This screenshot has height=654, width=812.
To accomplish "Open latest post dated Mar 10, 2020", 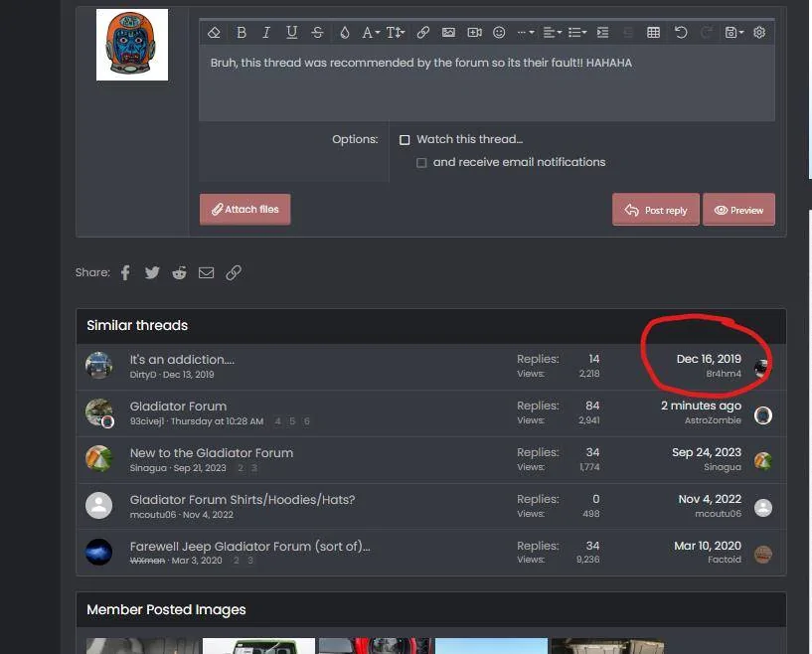I will 708,546.
